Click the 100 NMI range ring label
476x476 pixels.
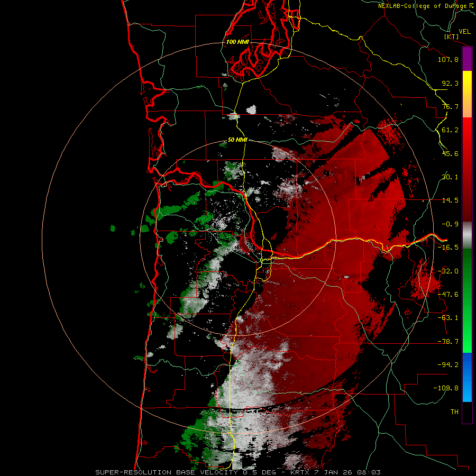tap(237, 42)
